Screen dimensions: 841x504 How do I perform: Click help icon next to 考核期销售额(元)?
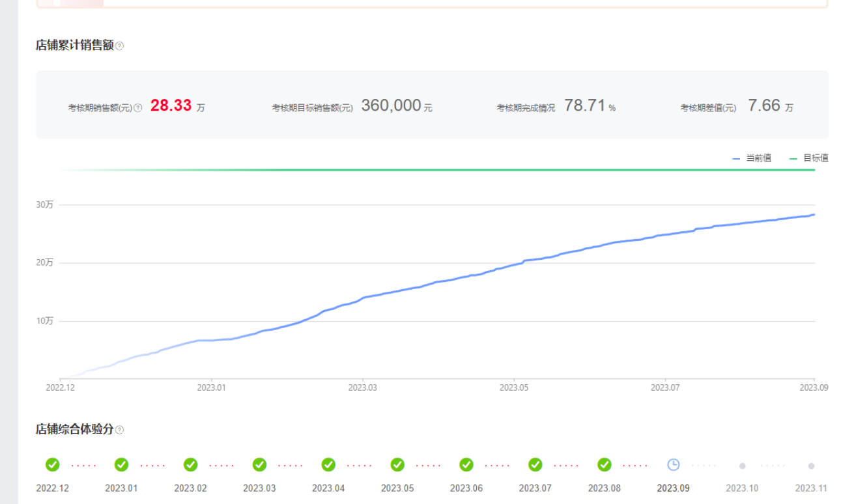(138, 108)
